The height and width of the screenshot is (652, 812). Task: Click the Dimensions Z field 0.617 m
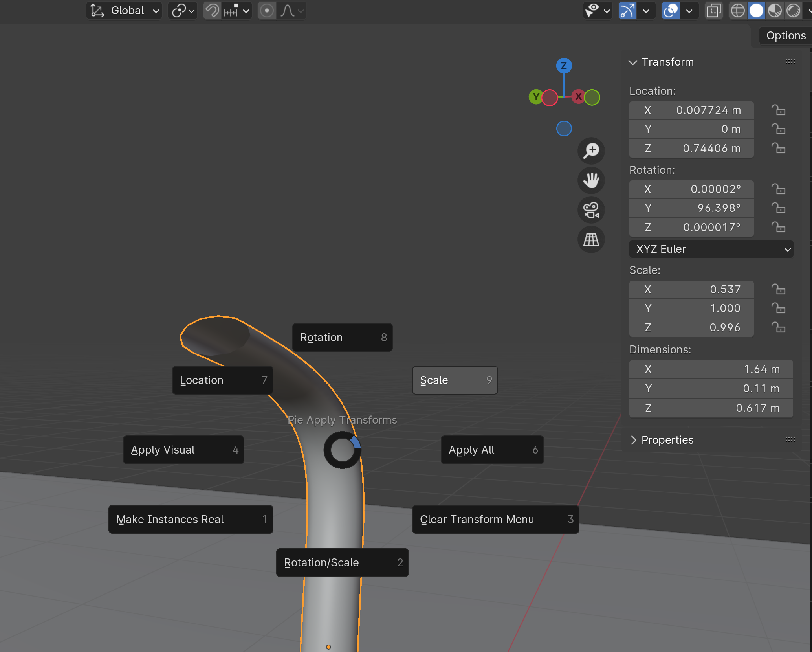711,408
